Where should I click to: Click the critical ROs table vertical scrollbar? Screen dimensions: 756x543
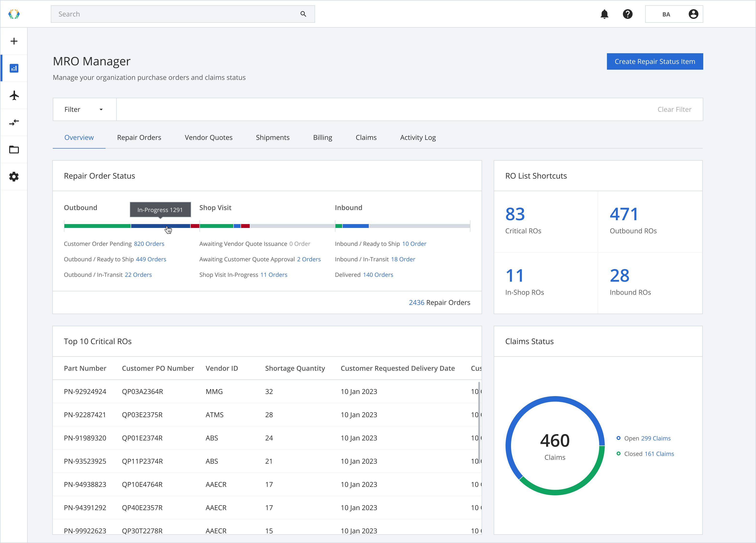479,423
